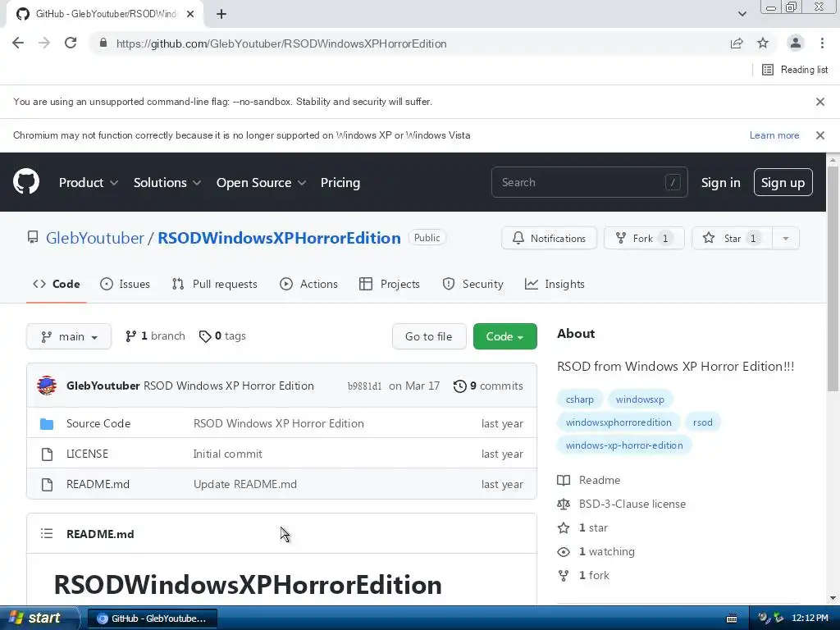Click the Sign up button
Image resolution: width=840 pixels, height=630 pixels.
pyautogui.click(x=783, y=182)
